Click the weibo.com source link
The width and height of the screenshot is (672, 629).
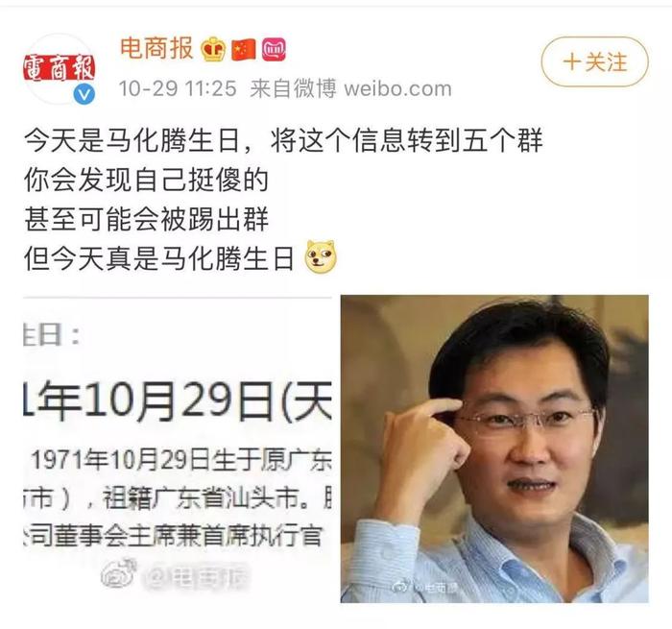click(x=397, y=89)
